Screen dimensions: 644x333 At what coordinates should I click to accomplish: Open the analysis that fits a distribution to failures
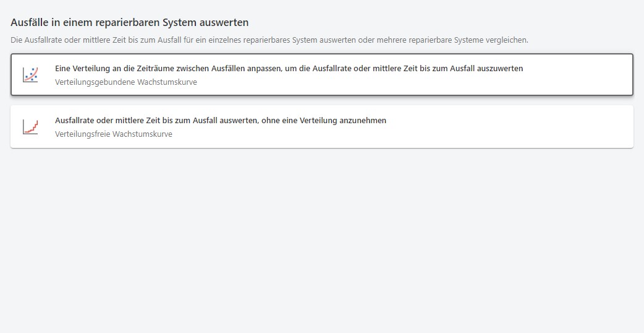tap(289, 69)
